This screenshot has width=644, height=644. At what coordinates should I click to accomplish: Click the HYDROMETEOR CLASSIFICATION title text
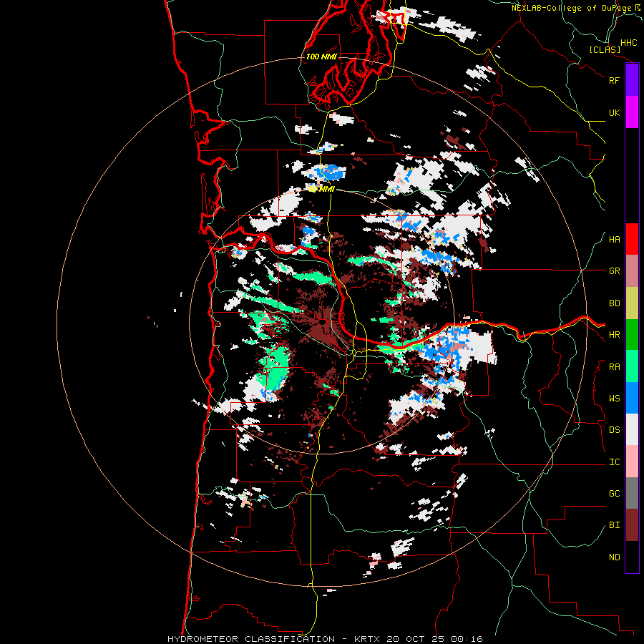(251, 639)
